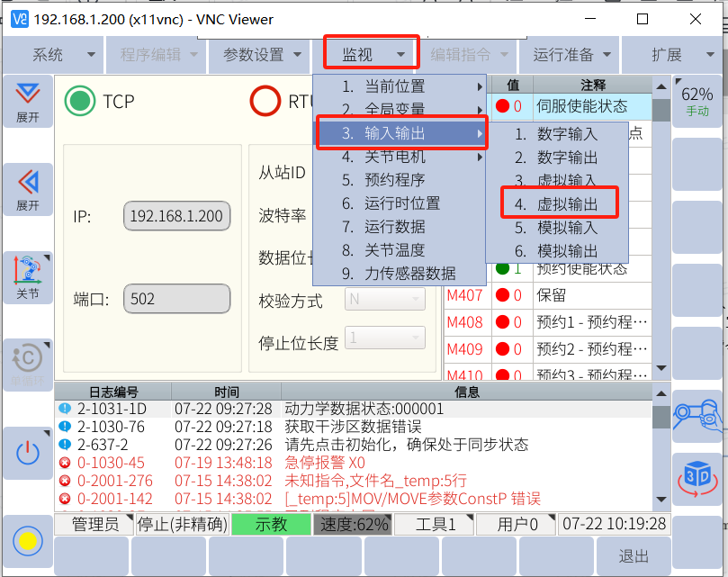Select the TCP radio button

coord(80,102)
